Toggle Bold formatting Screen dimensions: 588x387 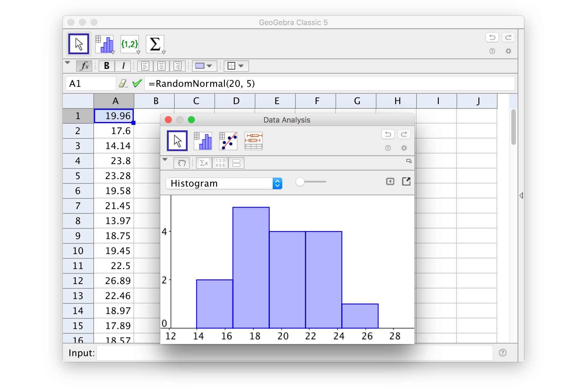107,66
